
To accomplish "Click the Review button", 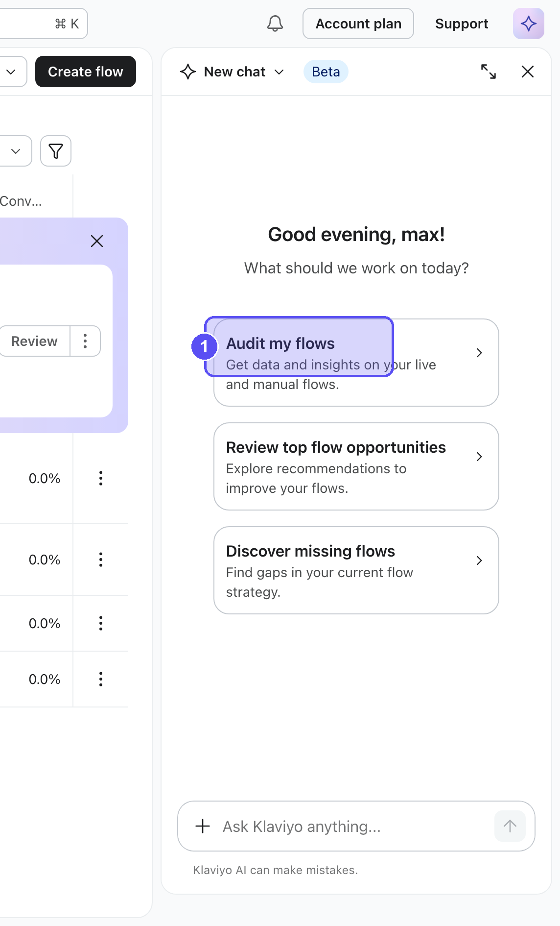I will 34,341.
